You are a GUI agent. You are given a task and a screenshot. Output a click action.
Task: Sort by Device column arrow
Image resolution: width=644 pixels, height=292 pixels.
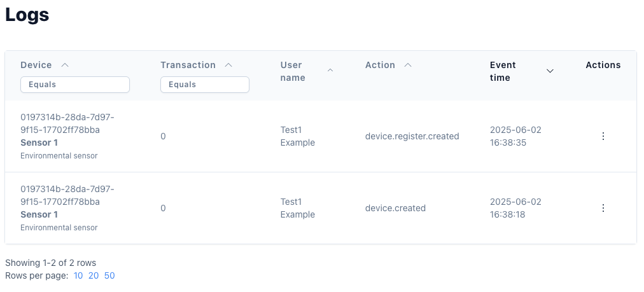click(65, 65)
